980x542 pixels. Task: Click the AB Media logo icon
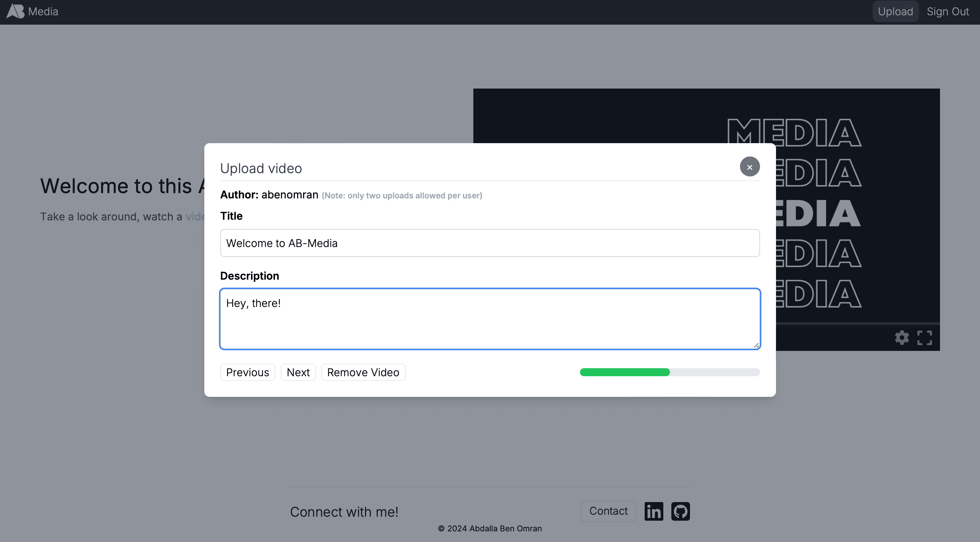tap(15, 11)
